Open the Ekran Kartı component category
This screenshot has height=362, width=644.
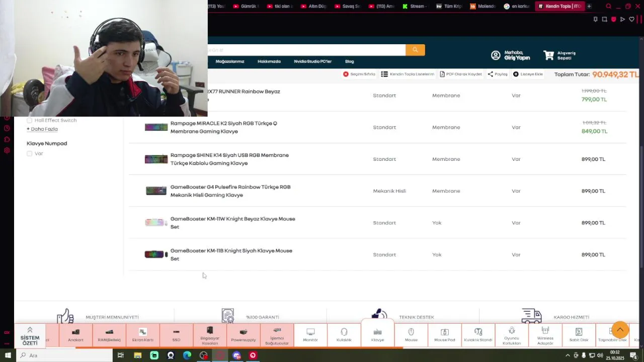[142, 335]
